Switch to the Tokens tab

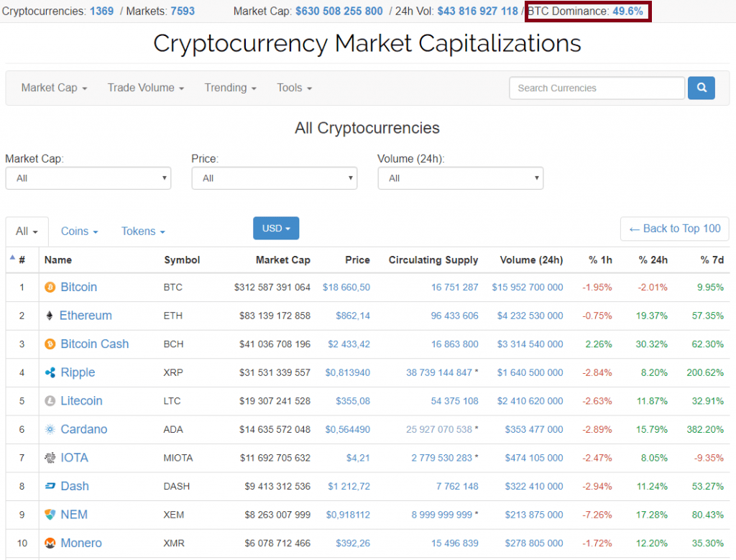143,231
